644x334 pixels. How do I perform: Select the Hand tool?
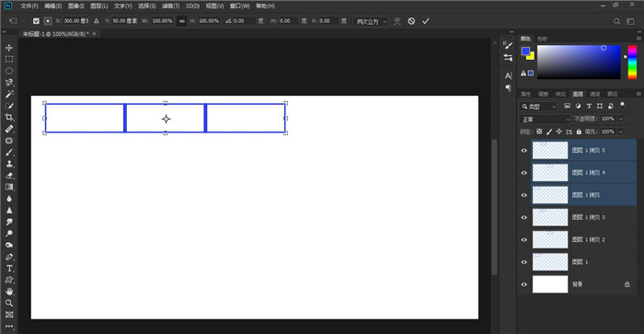(x=9, y=292)
